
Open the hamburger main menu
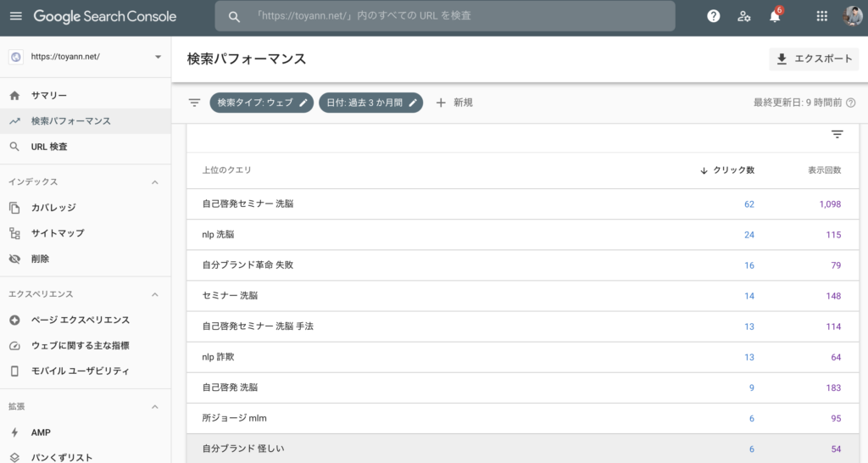(x=16, y=16)
